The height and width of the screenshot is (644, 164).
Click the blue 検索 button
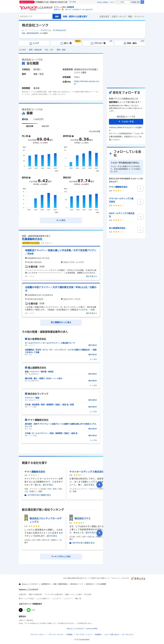(x=57, y=17)
